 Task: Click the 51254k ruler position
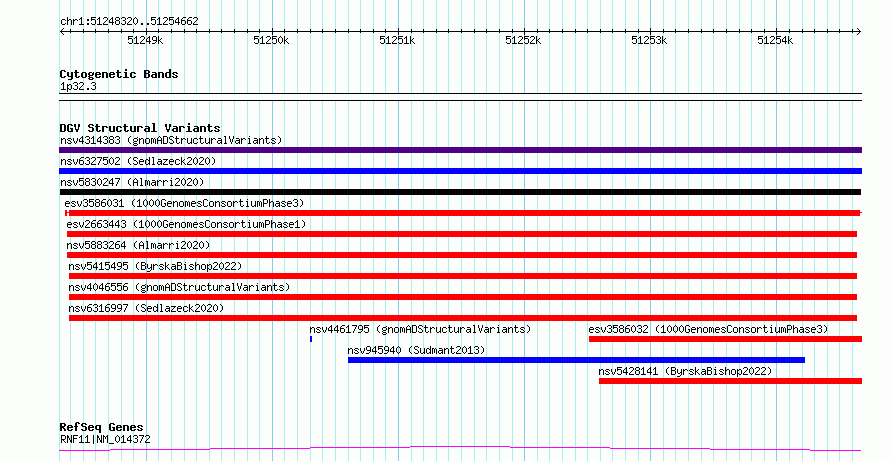click(775, 41)
